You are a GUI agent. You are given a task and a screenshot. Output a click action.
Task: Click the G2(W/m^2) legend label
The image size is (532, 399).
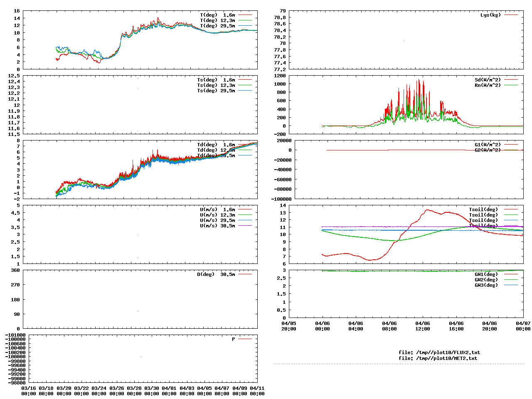[488, 150]
